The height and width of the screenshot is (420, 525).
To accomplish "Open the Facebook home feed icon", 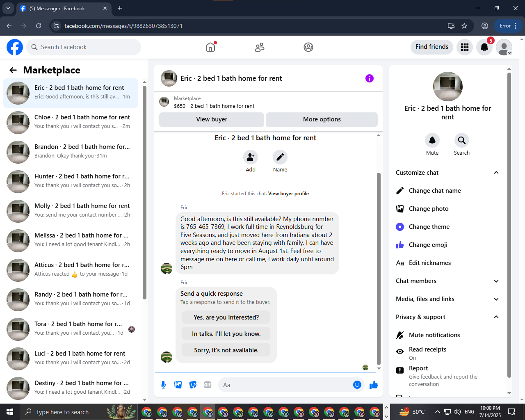I will pos(210,47).
